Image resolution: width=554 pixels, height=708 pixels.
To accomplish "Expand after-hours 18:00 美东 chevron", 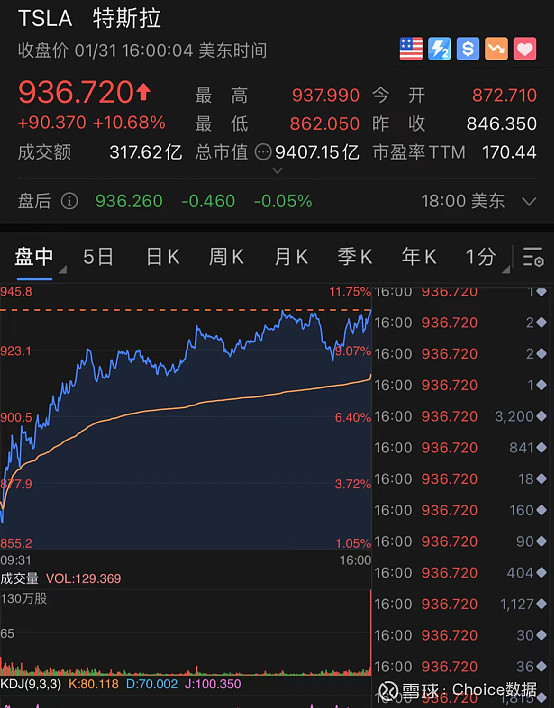I will pyautogui.click(x=529, y=201).
